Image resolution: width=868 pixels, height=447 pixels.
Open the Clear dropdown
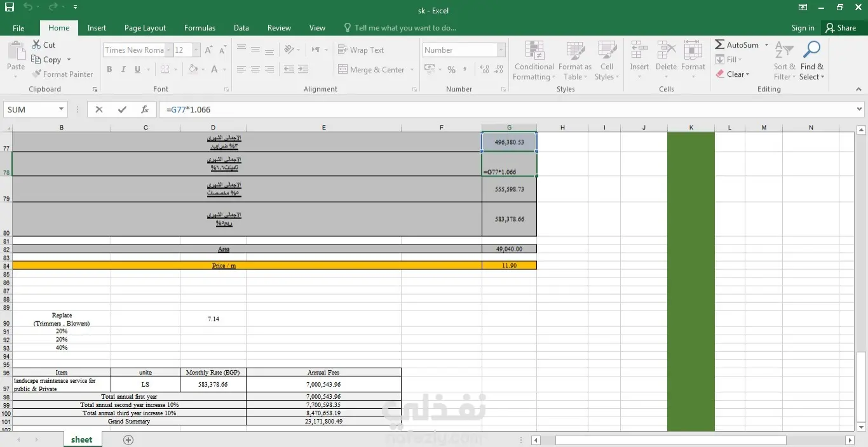[x=733, y=74]
